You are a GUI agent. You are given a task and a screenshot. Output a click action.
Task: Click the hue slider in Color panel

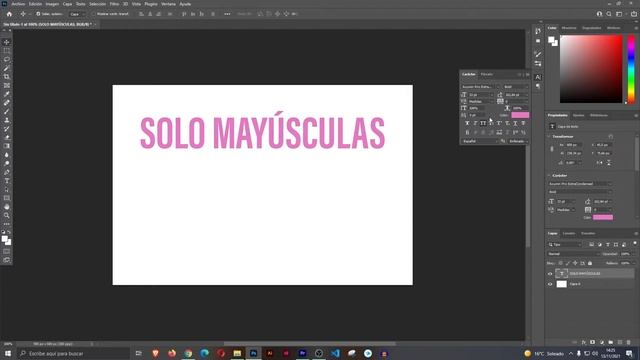point(631,69)
